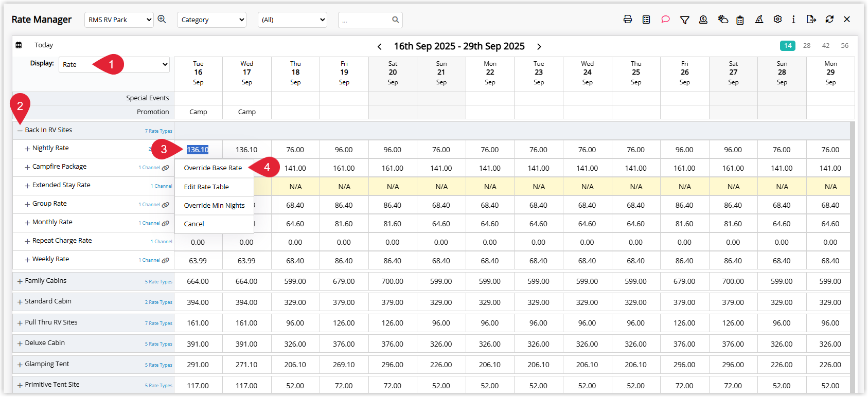Open the Filter funnel icon
Image resolution: width=868 pixels, height=397 pixels.
684,20
